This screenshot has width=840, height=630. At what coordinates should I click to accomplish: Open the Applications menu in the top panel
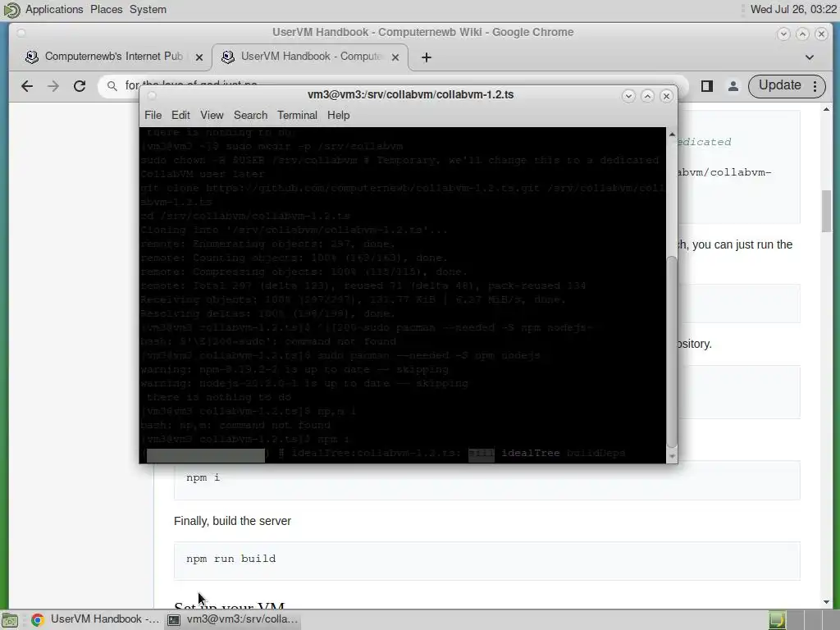(x=54, y=9)
